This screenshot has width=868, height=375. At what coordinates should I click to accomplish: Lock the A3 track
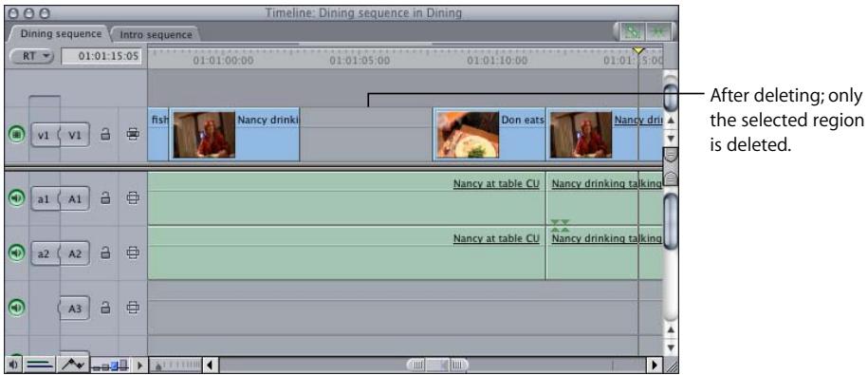[x=104, y=308]
